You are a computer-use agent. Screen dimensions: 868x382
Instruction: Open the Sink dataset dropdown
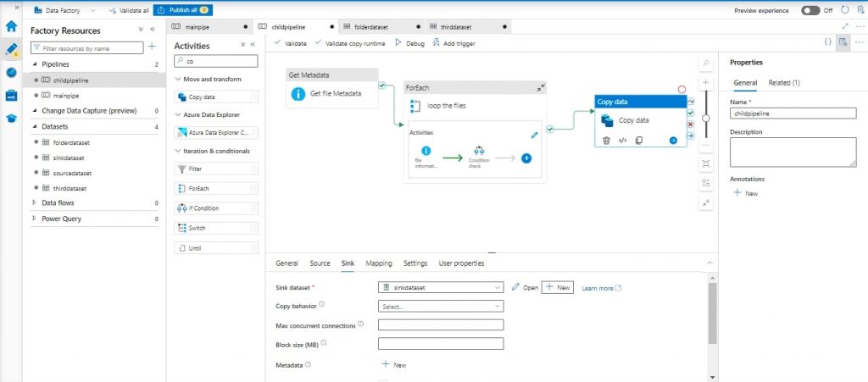(x=441, y=287)
